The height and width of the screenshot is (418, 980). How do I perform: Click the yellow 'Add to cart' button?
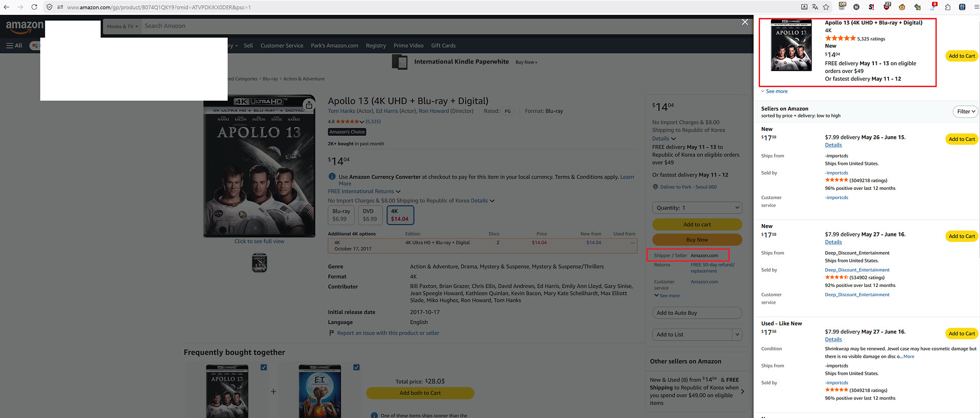click(697, 225)
